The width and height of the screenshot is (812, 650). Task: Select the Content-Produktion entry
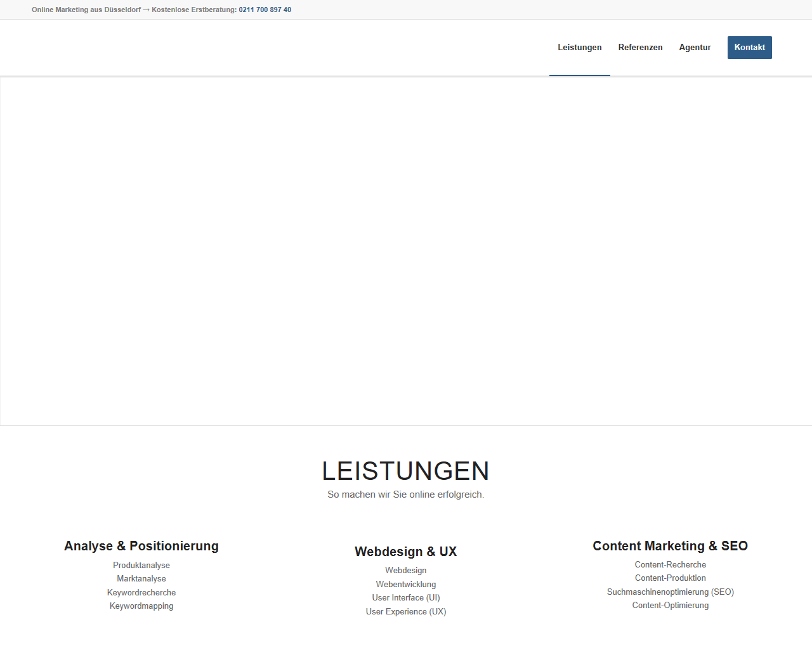[670, 578]
